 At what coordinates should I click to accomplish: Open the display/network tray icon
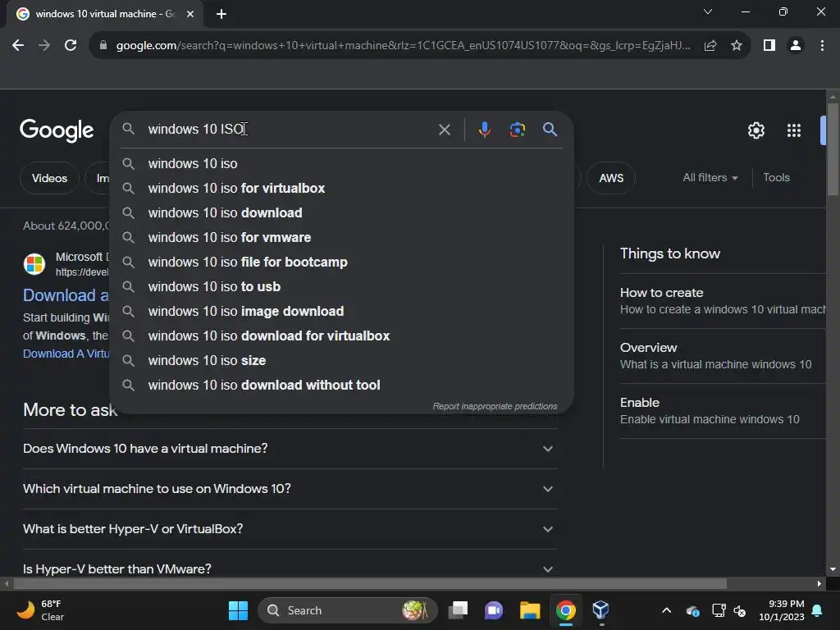pyautogui.click(x=718, y=610)
